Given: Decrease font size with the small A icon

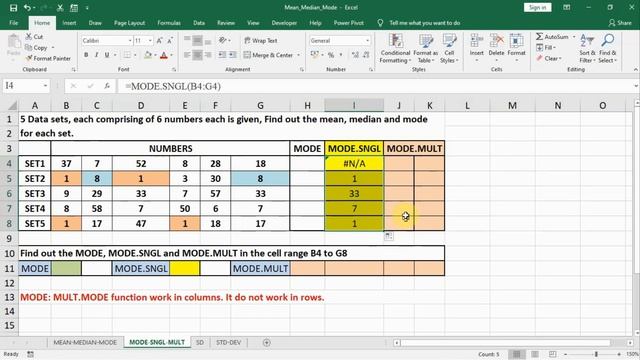Looking at the screenshot, I should tap(170, 40).
